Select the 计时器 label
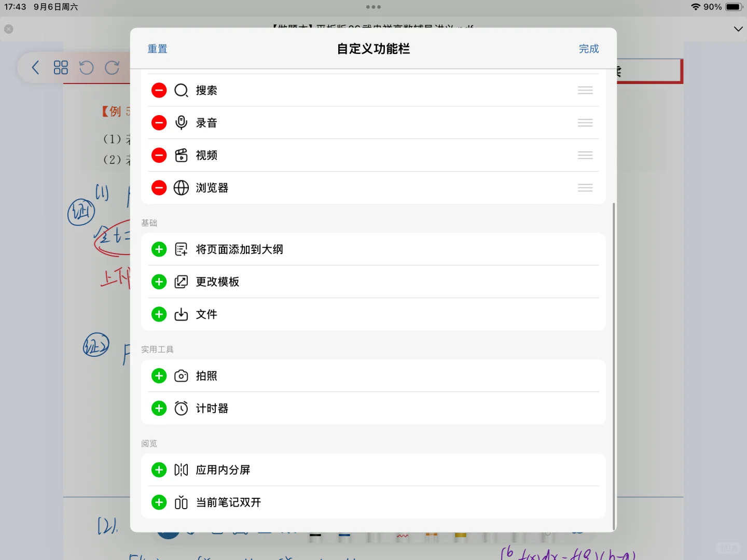 pos(212,409)
